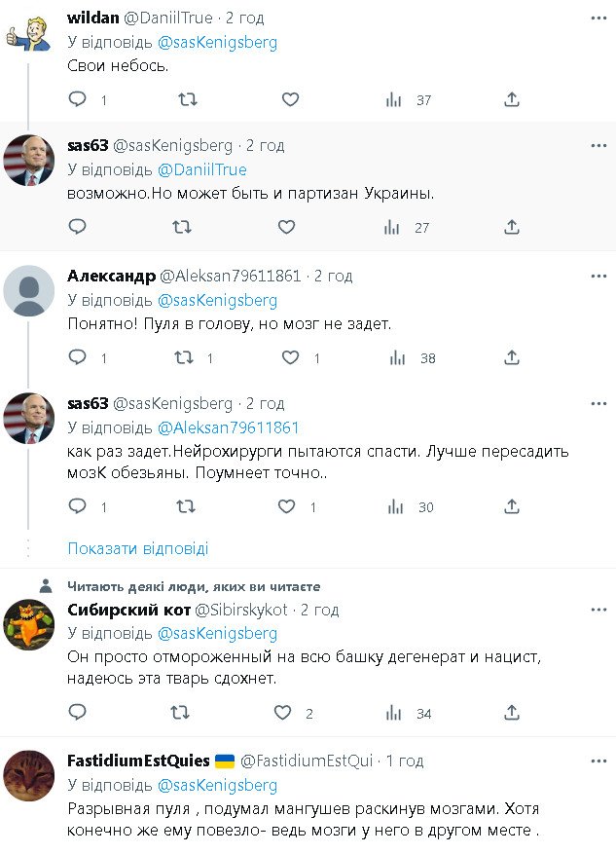Open the '2 год' timestamp on Александр's tweet
The image size is (616, 854).
(x=334, y=277)
